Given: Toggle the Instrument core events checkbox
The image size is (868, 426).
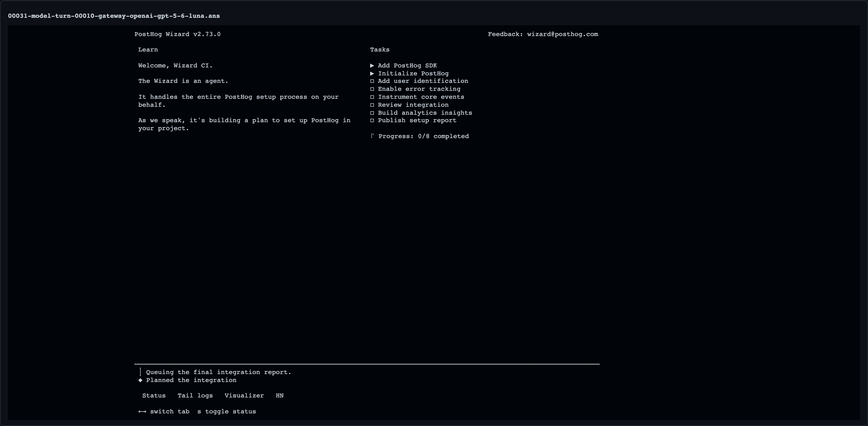Looking at the screenshot, I should point(372,97).
